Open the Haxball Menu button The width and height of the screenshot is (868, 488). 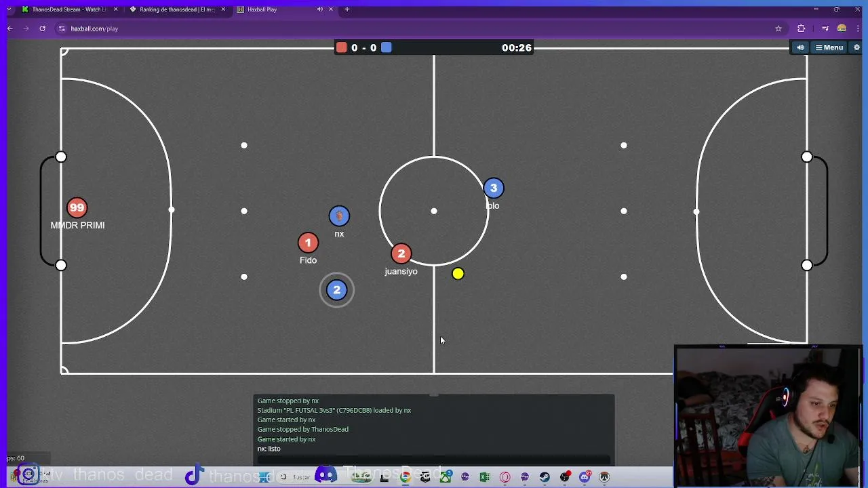coord(829,47)
